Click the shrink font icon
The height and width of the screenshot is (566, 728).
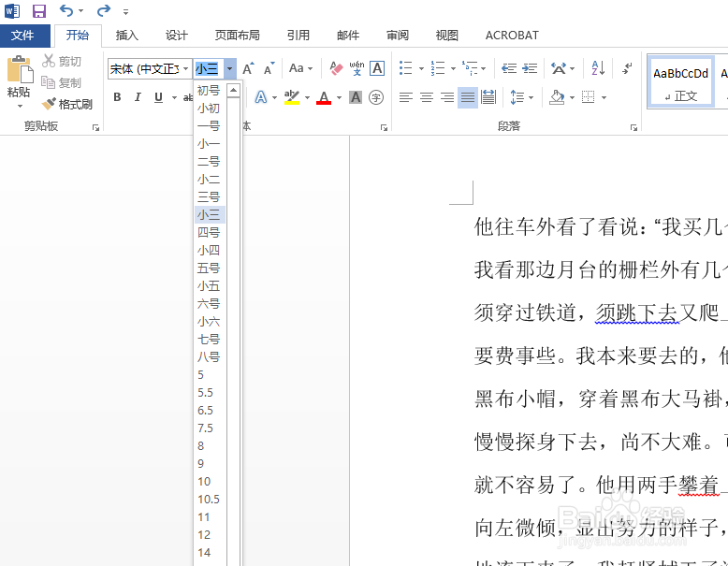269,68
